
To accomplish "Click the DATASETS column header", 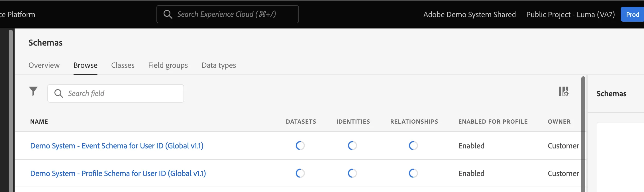I will coord(301,122).
